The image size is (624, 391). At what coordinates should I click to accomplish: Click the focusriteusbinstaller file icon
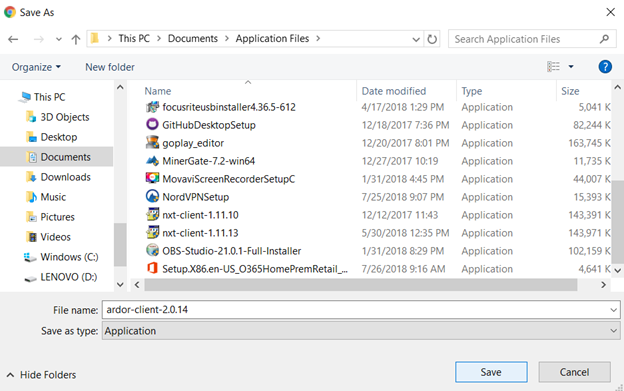152,107
